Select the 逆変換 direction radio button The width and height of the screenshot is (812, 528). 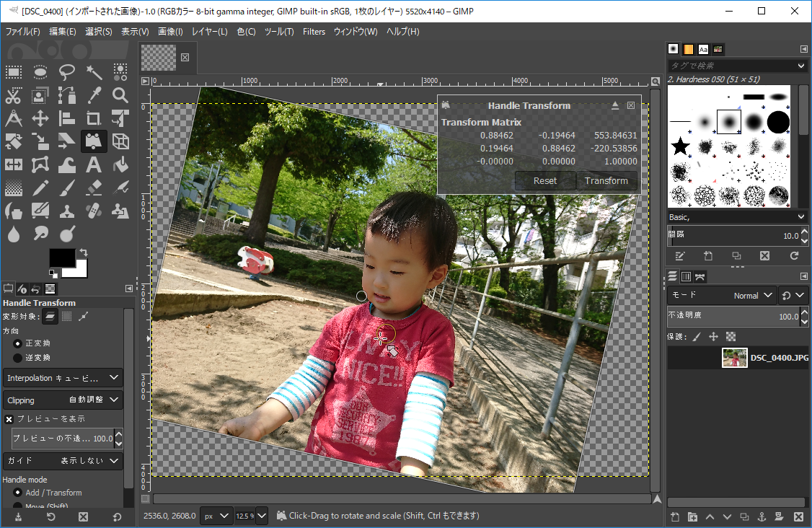tap(17, 358)
